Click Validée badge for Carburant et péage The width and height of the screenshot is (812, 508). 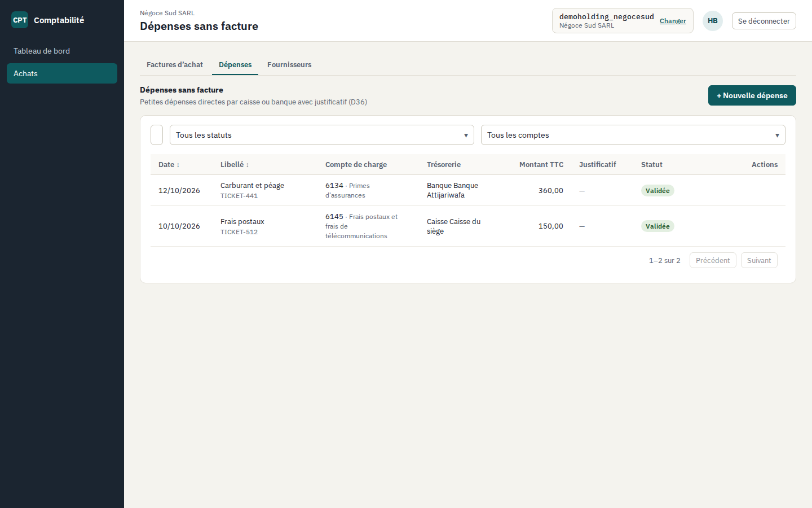point(657,190)
